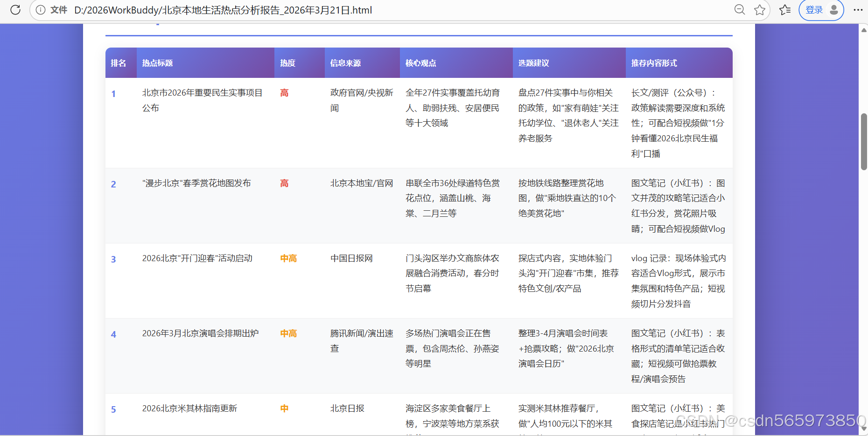Viewport: 868px width, 436px height.
Task: Click the file info icon in address bar
Action: coord(41,10)
